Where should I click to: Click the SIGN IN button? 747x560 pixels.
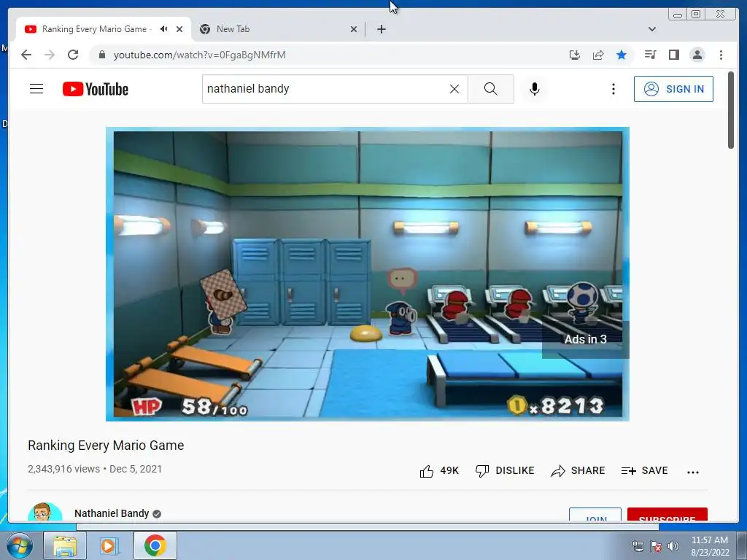pos(673,89)
